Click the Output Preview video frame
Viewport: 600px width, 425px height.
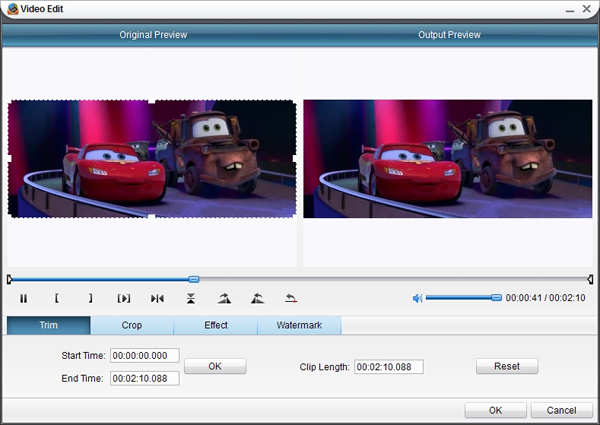click(448, 159)
